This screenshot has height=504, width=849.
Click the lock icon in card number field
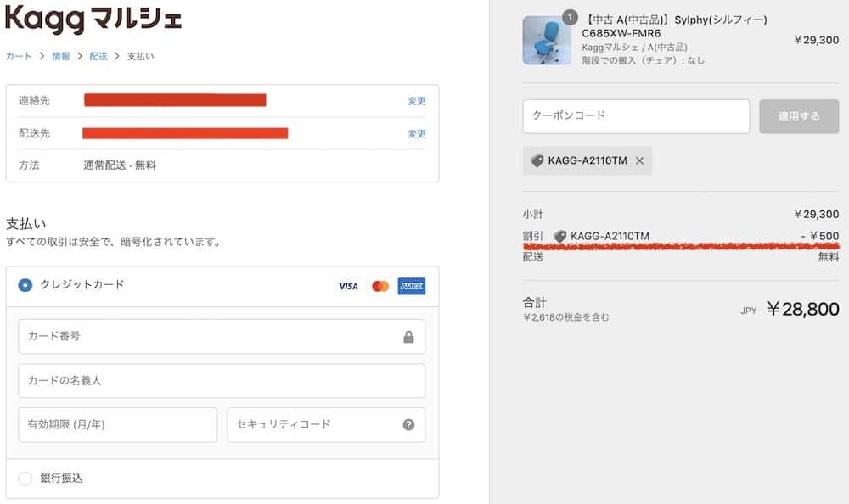click(409, 337)
